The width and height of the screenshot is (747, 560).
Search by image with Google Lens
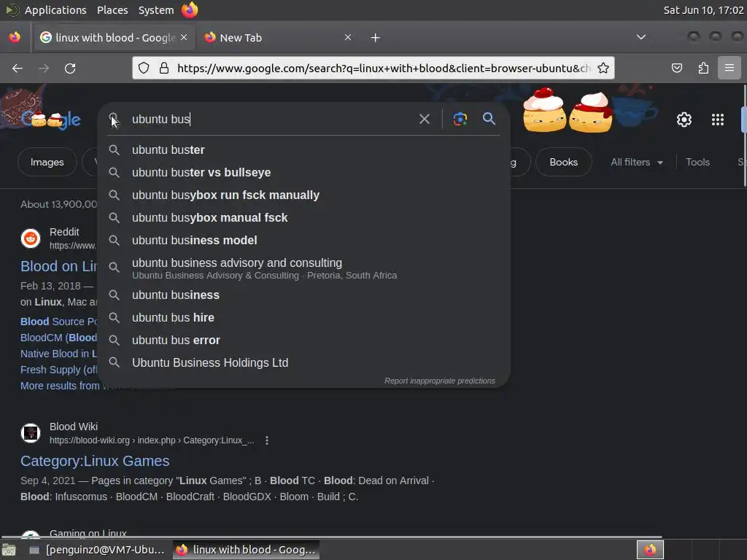460,119
